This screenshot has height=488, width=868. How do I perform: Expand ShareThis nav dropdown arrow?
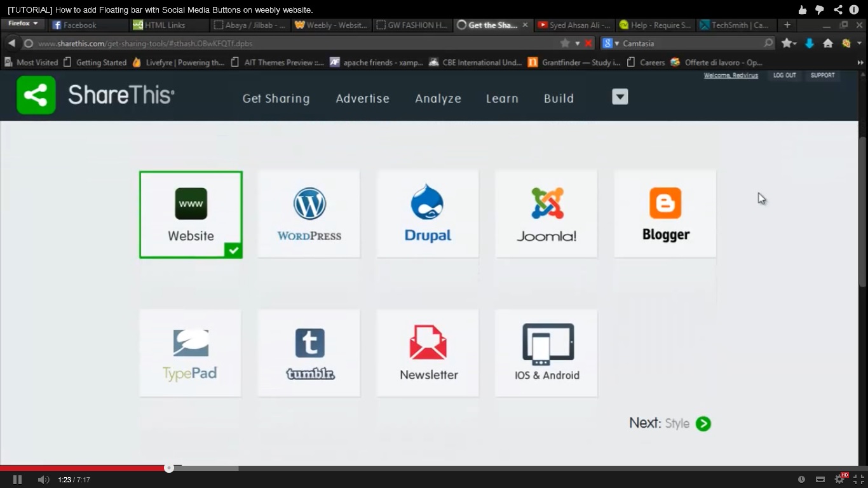pyautogui.click(x=620, y=97)
